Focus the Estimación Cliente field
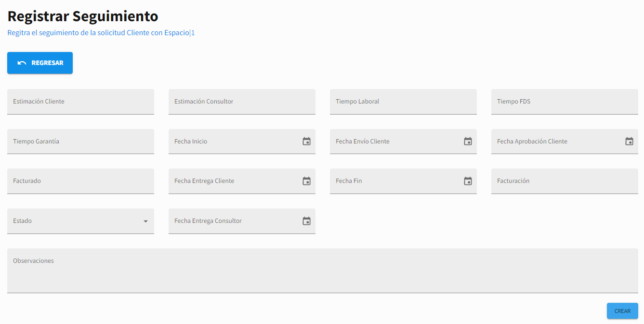Image resolution: width=644 pixels, height=324 pixels. click(80, 102)
